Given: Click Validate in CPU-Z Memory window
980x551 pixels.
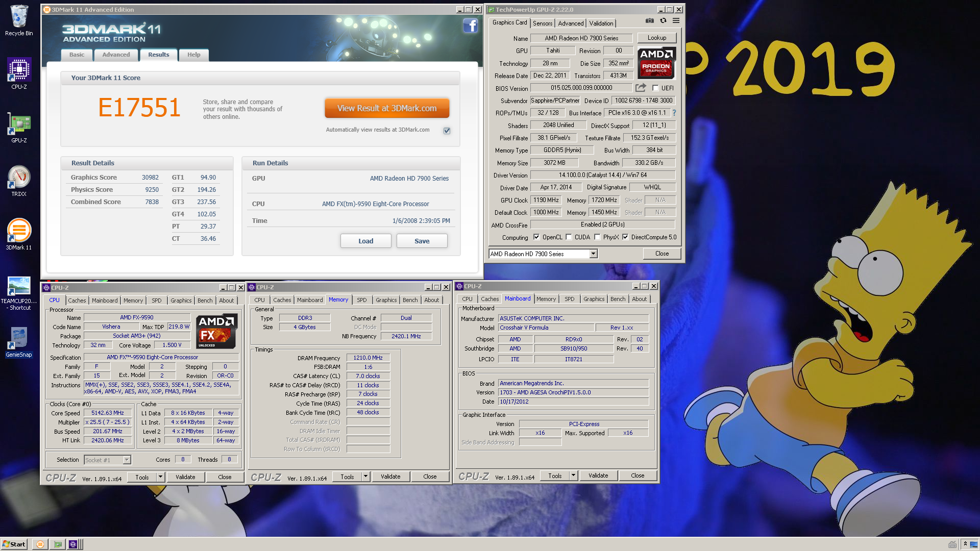Looking at the screenshot, I should pyautogui.click(x=390, y=477).
